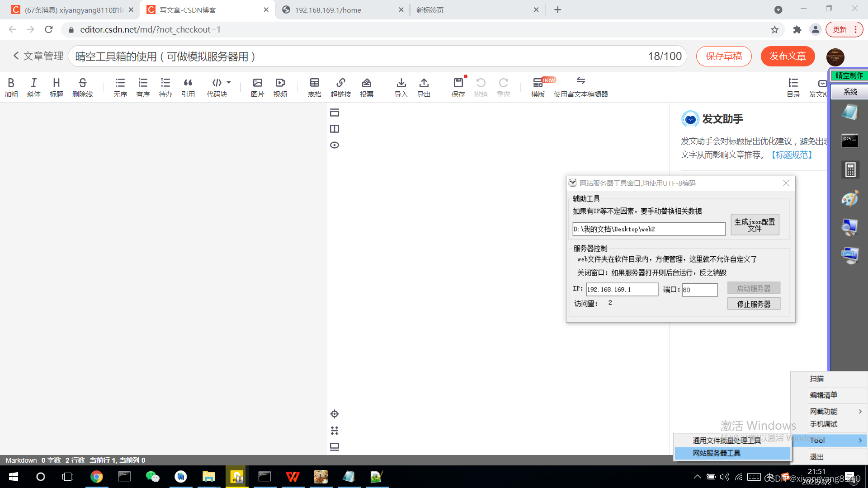868x488 pixels.
Task: Choose 通用文件批量处理工具
Action: point(732,440)
